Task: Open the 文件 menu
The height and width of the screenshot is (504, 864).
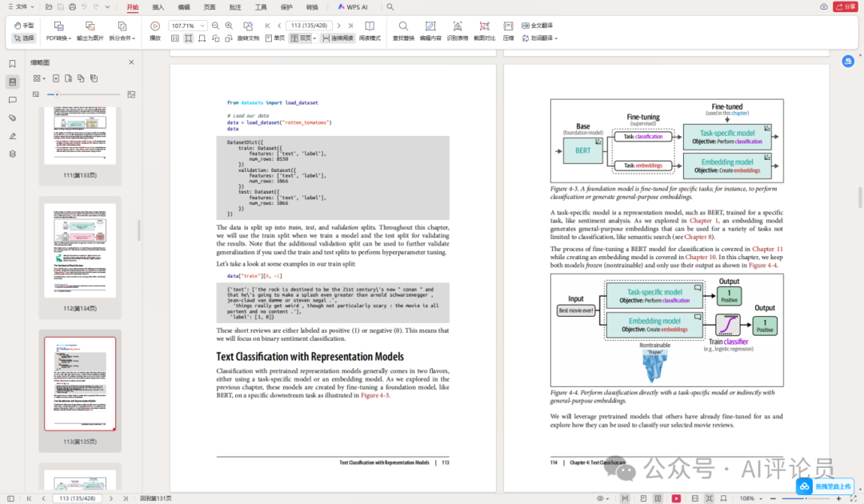Action: (x=21, y=6)
